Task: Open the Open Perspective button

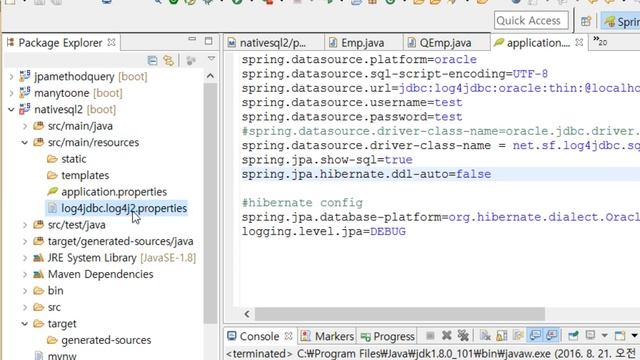Action: click(586, 21)
